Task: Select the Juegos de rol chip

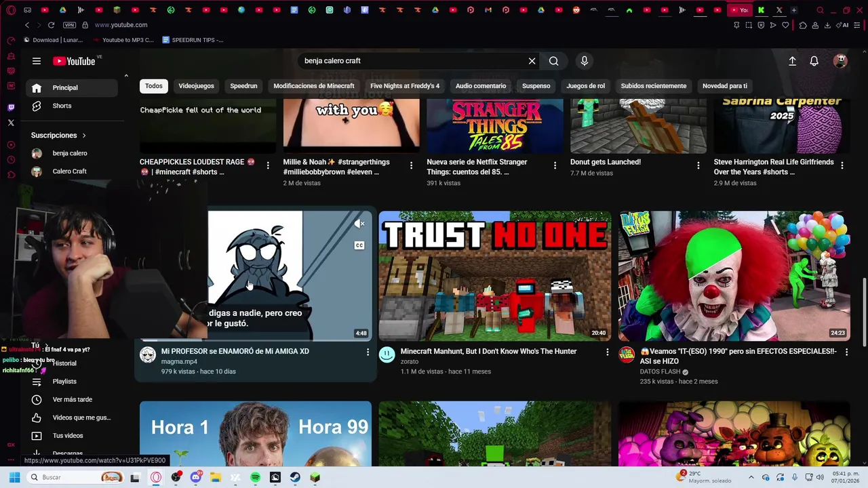Action: [x=586, y=86]
